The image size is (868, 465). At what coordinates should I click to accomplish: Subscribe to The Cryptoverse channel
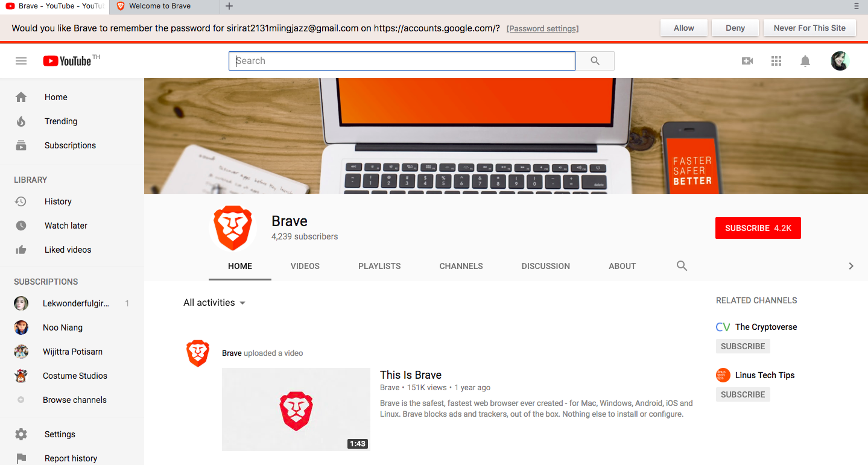[x=743, y=346]
